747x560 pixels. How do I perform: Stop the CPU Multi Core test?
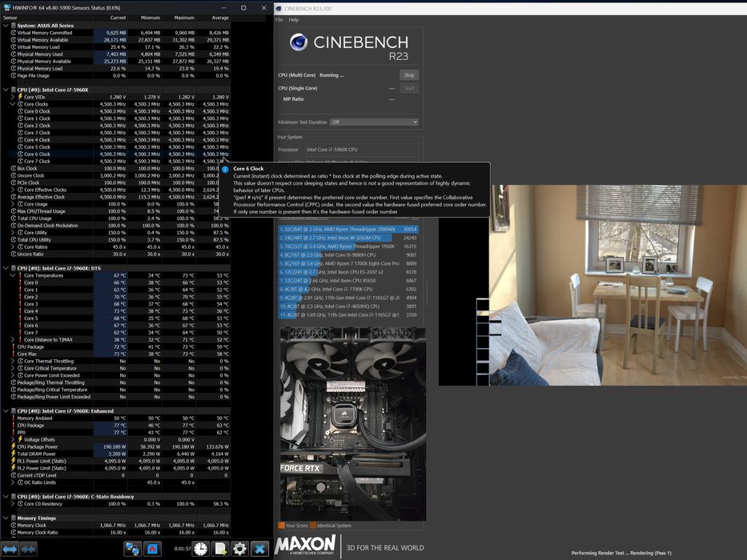(409, 74)
